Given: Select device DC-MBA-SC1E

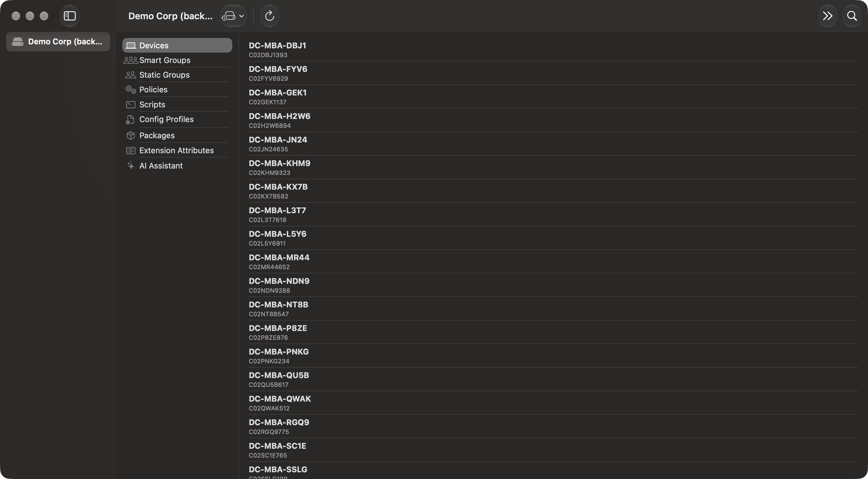Looking at the screenshot, I should coord(553,450).
